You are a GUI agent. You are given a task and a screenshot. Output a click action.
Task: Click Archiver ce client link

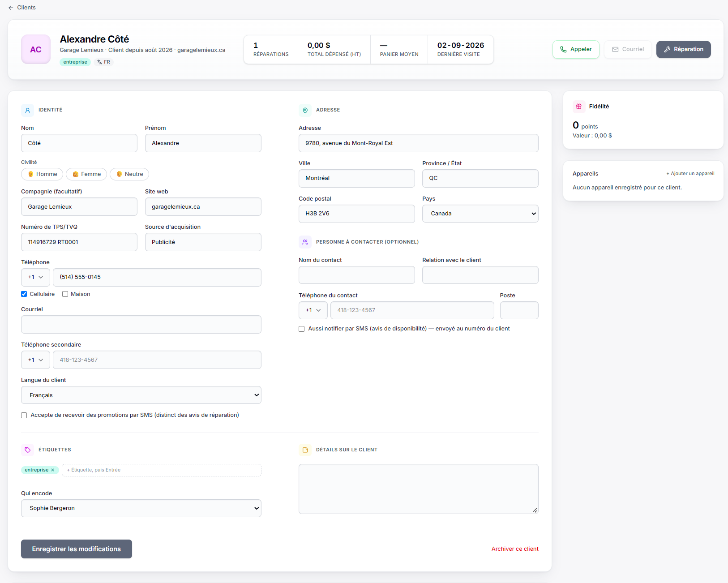click(515, 549)
